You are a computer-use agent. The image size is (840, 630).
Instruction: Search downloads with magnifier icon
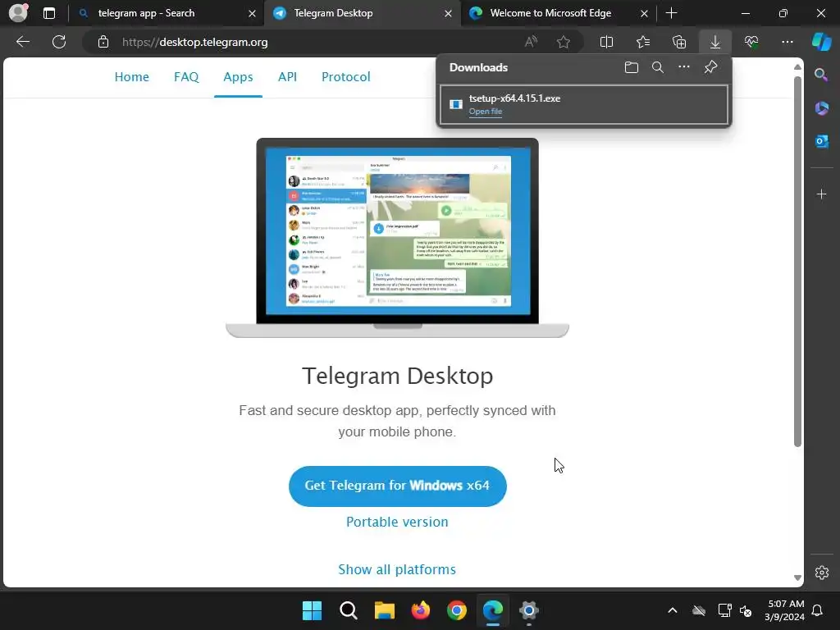[x=658, y=67]
